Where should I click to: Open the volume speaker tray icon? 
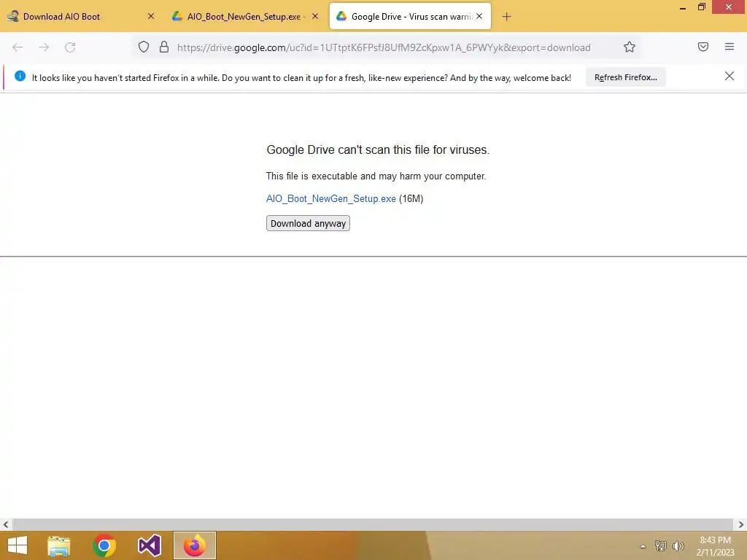tap(678, 545)
